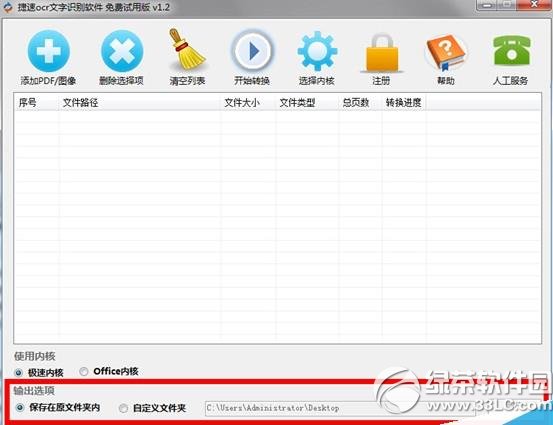Select the 极速内核 radio button
Image resolution: width=553 pixels, height=425 pixels.
[x=18, y=372]
